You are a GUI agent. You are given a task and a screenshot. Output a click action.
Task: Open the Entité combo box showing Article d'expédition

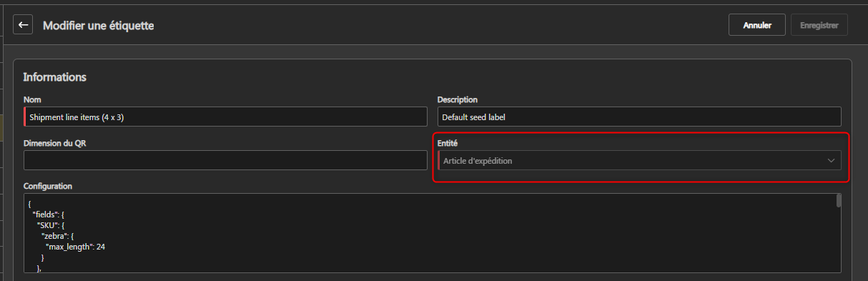click(639, 160)
